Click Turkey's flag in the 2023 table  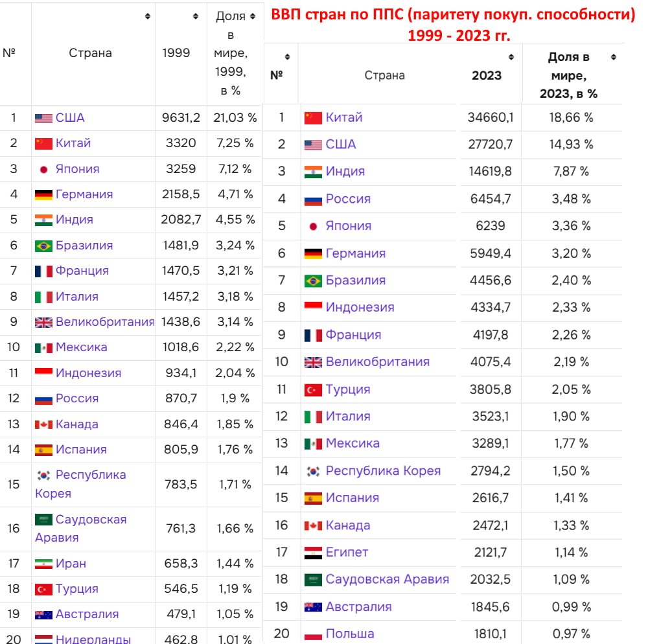[x=313, y=390]
